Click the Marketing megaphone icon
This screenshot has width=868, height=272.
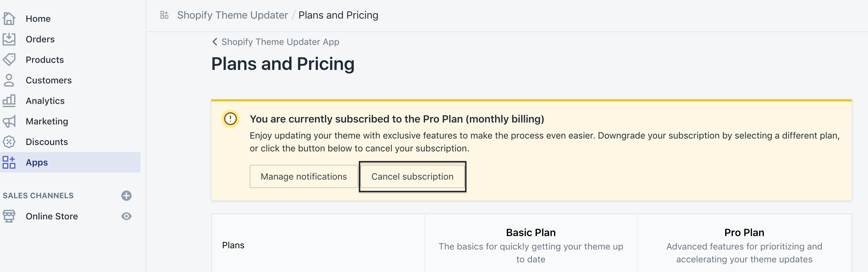(9, 121)
